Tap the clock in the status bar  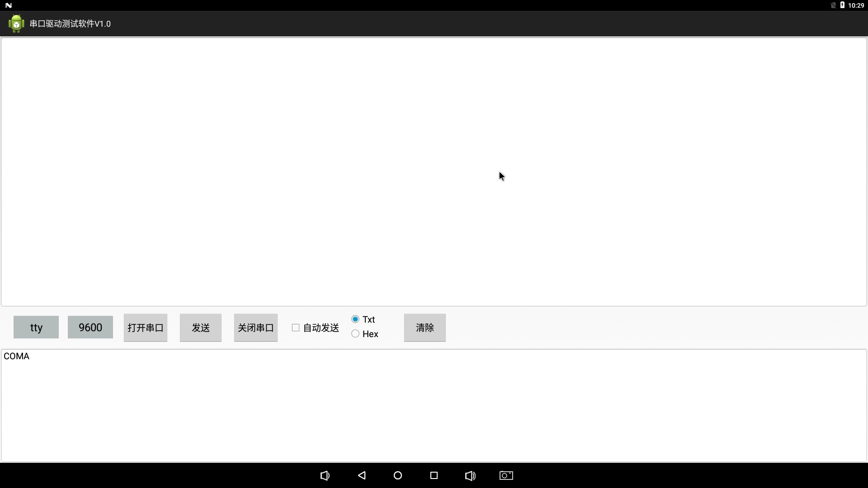point(856,5)
